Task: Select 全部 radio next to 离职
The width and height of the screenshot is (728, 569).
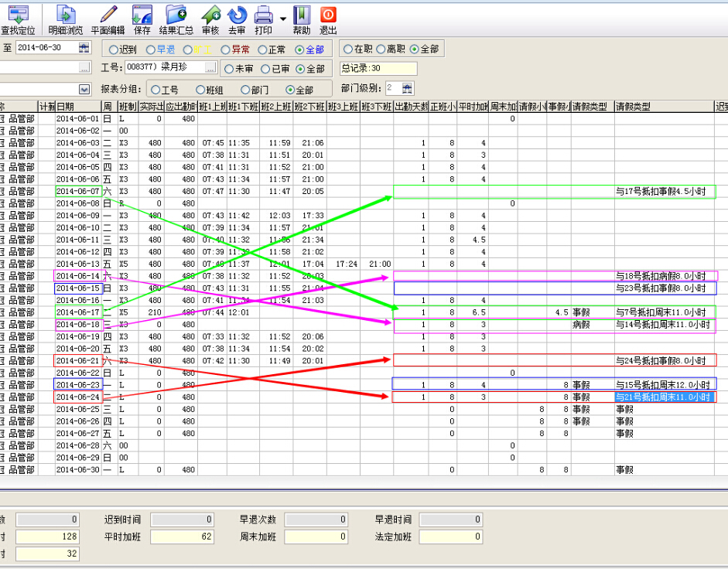Action: coord(414,49)
